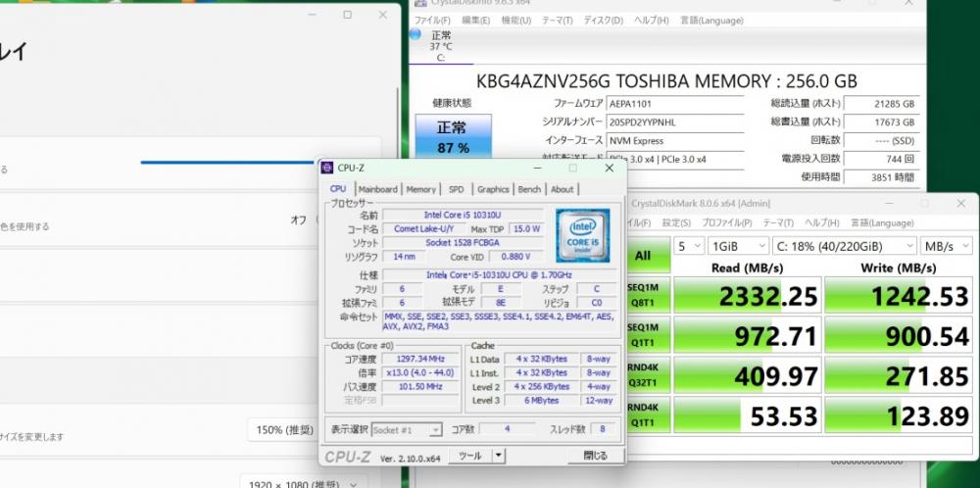This screenshot has width=980, height=488.
Task: Click the interface field NVM Express
Action: 675,141
